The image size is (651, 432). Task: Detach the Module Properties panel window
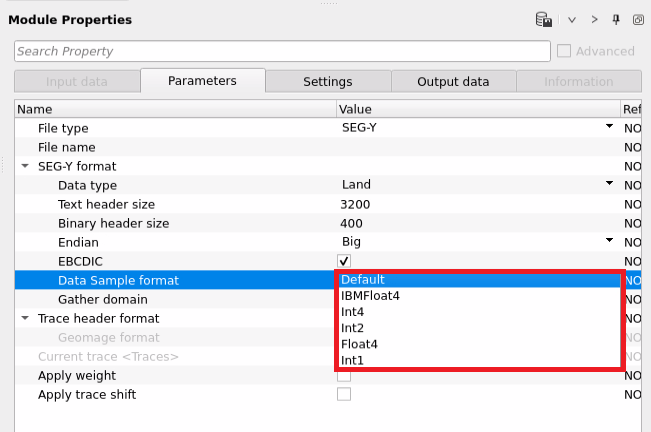[x=638, y=19]
